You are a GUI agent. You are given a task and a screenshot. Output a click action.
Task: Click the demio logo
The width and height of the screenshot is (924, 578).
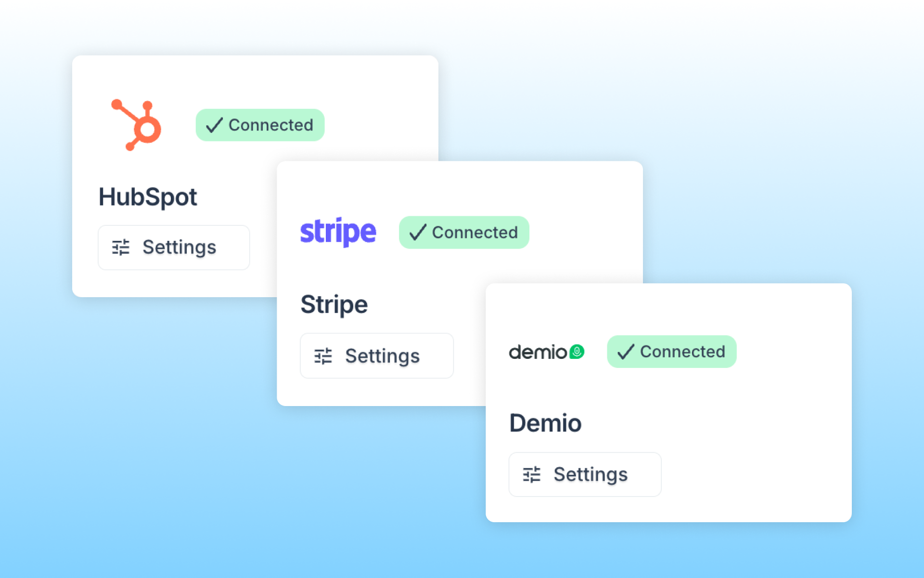pos(547,352)
